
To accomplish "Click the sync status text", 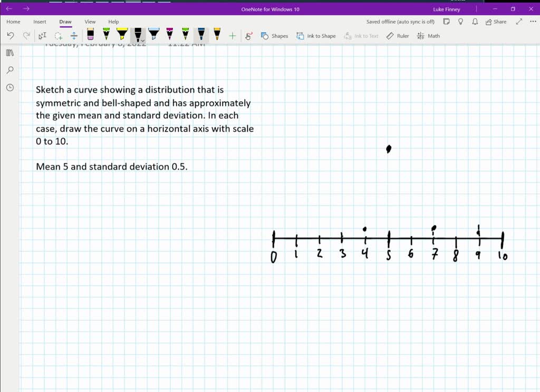I will (x=400, y=22).
